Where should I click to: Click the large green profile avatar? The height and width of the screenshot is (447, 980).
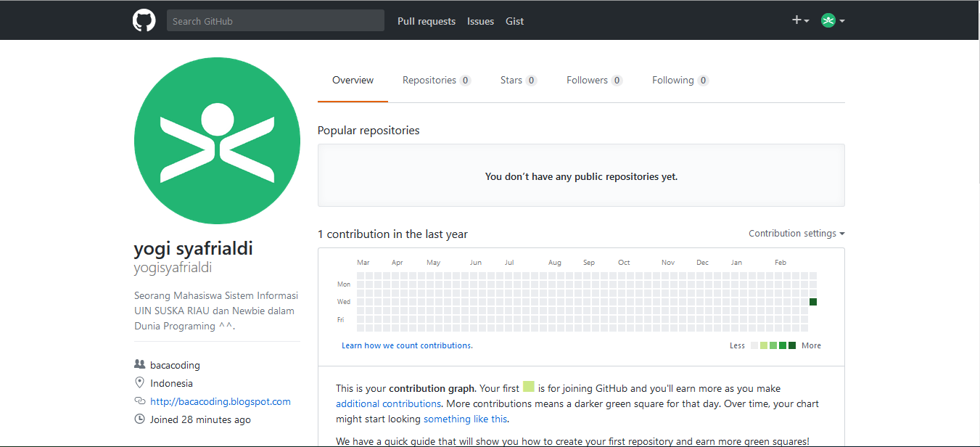[217, 142]
